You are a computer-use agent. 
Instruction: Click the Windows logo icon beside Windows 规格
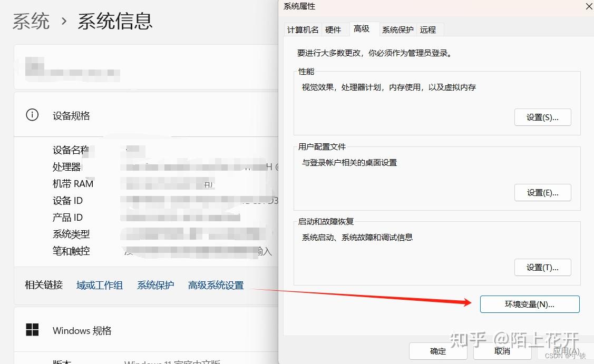[x=32, y=330]
